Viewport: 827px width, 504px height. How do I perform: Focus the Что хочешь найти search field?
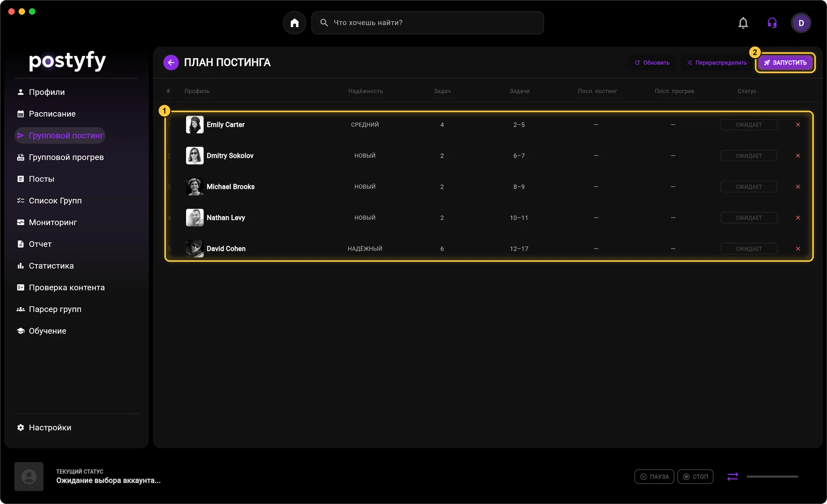(428, 23)
